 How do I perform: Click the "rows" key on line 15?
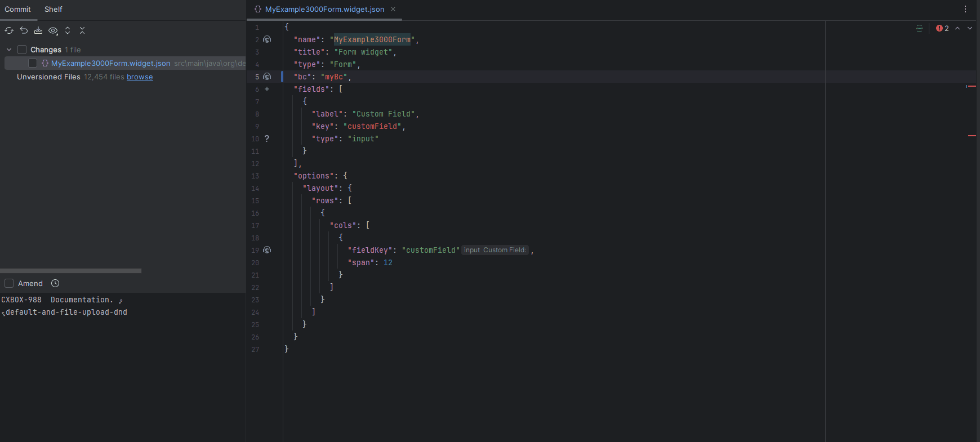point(325,200)
